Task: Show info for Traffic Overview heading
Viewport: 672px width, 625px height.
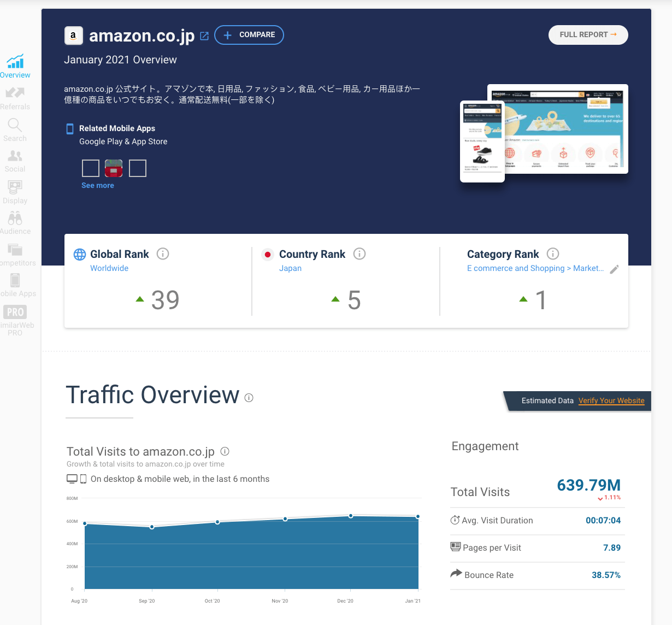Action: coord(249,398)
